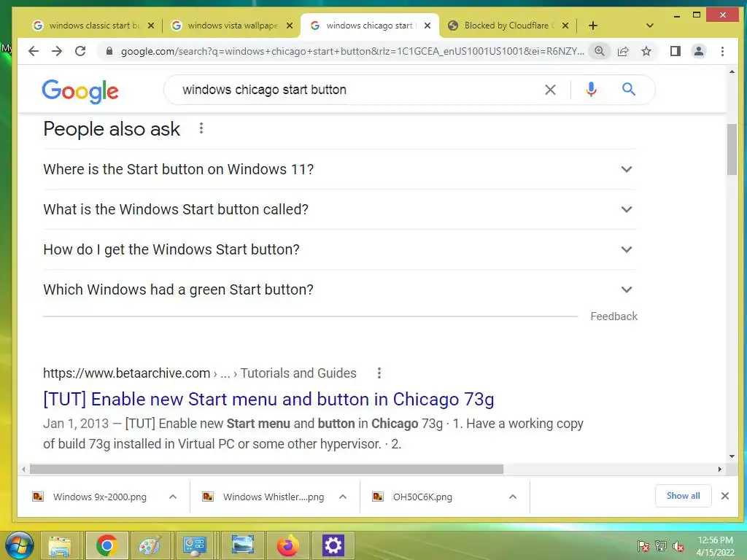Open menu for OH50C6K.png download

[513, 497]
